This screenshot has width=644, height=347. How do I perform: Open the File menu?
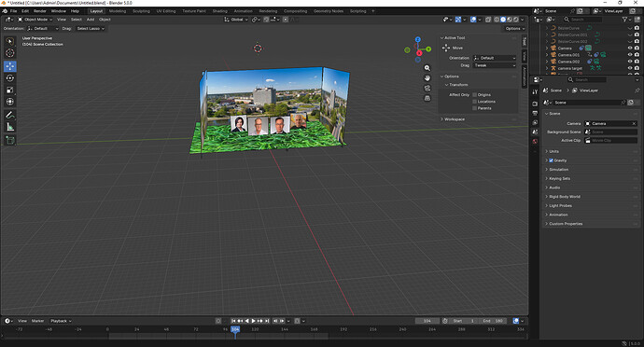[x=14, y=11]
